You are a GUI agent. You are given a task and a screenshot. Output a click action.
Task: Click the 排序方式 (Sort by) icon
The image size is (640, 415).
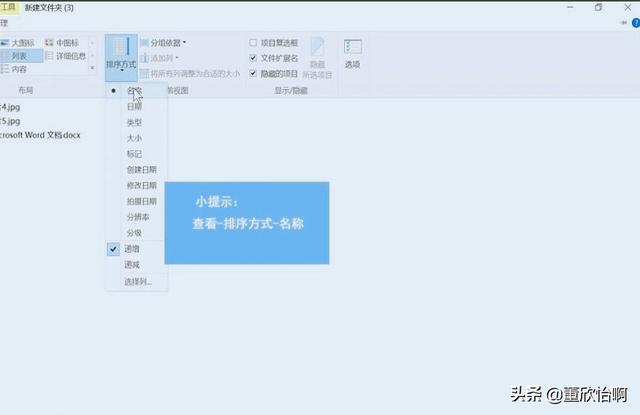120,55
